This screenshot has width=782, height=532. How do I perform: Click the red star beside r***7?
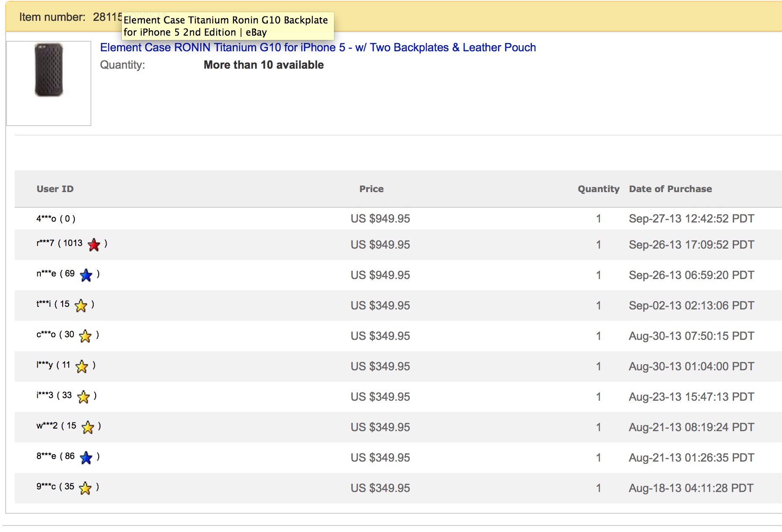click(94, 245)
